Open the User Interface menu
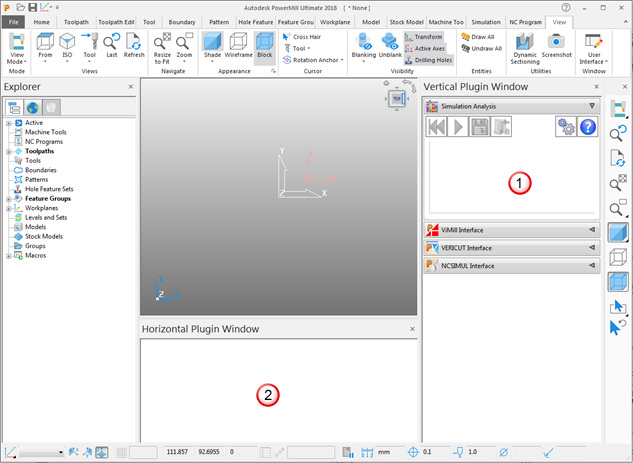Image resolution: width=633 pixels, height=463 pixels. tap(593, 49)
